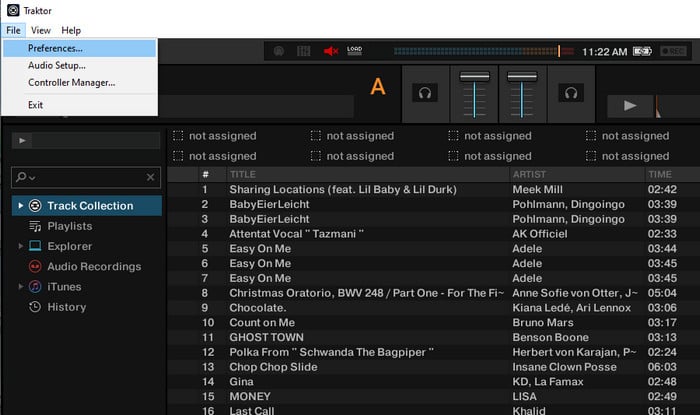700x415 pixels.
Task: Click the CPU LOAD meter icon
Action: (x=354, y=50)
